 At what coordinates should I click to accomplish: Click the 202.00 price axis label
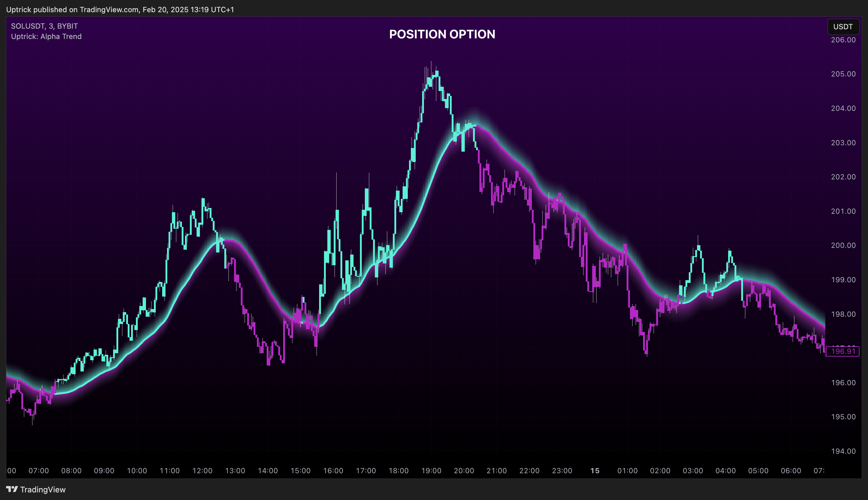(843, 177)
